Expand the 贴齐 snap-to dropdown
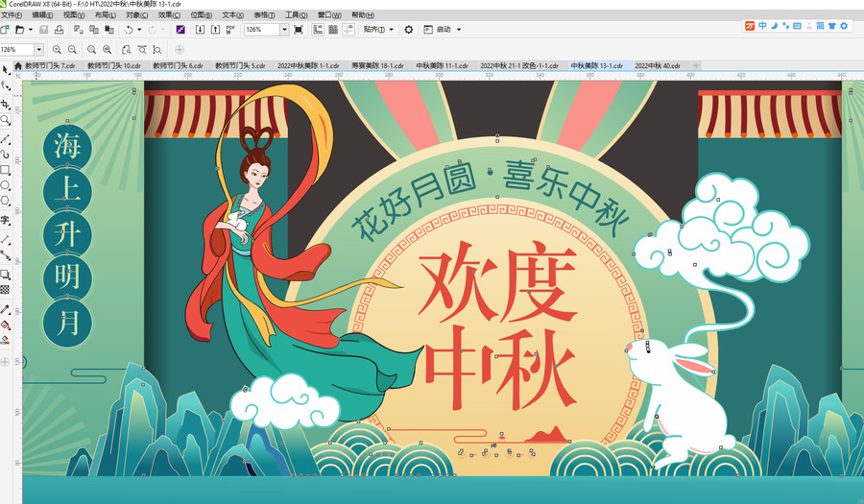Screen dimensions: 864x504 [x=392, y=29]
